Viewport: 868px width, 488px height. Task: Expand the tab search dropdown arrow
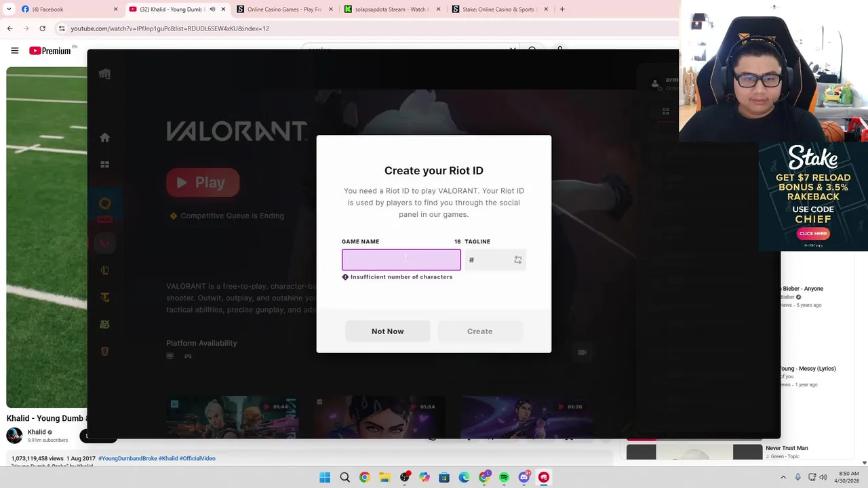tap(8, 9)
